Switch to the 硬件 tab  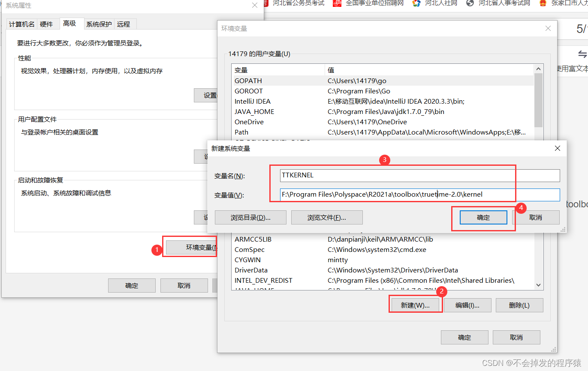(47, 24)
